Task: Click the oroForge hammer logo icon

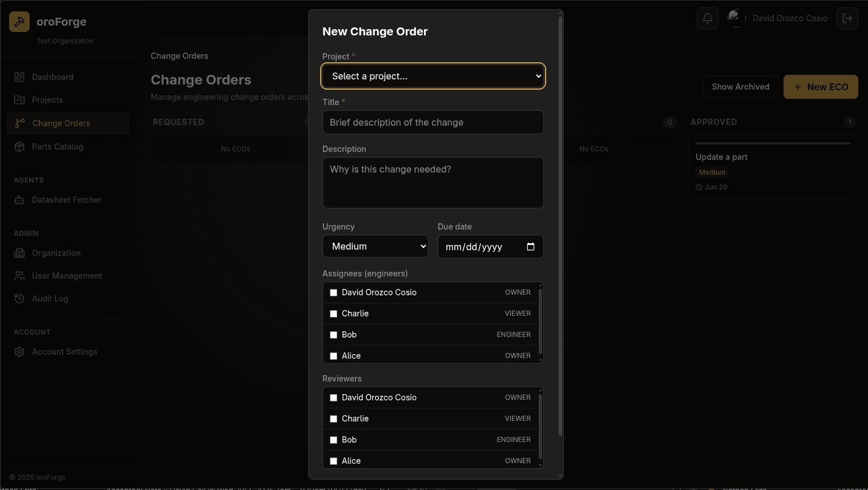Action: coord(19,22)
